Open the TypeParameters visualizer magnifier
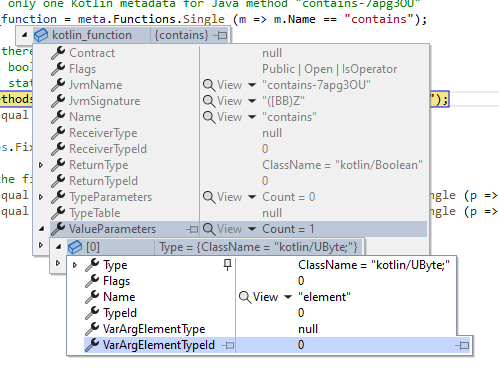The height and width of the screenshot is (379, 499). [209, 197]
